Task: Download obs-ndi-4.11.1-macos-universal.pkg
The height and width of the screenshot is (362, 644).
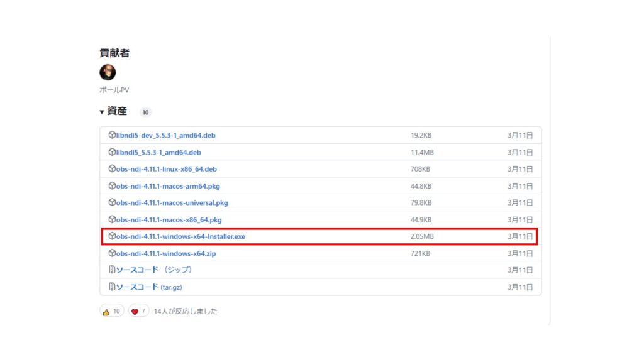Action: click(x=172, y=203)
